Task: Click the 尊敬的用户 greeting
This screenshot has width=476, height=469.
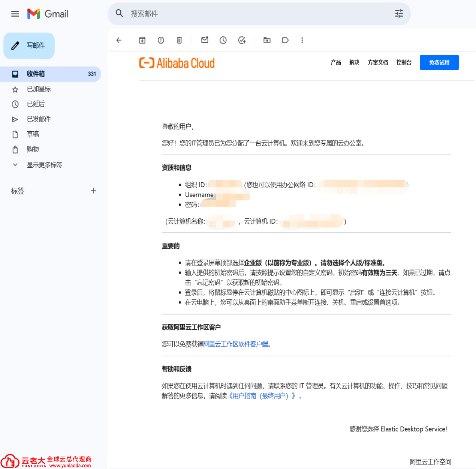Action: tap(178, 126)
